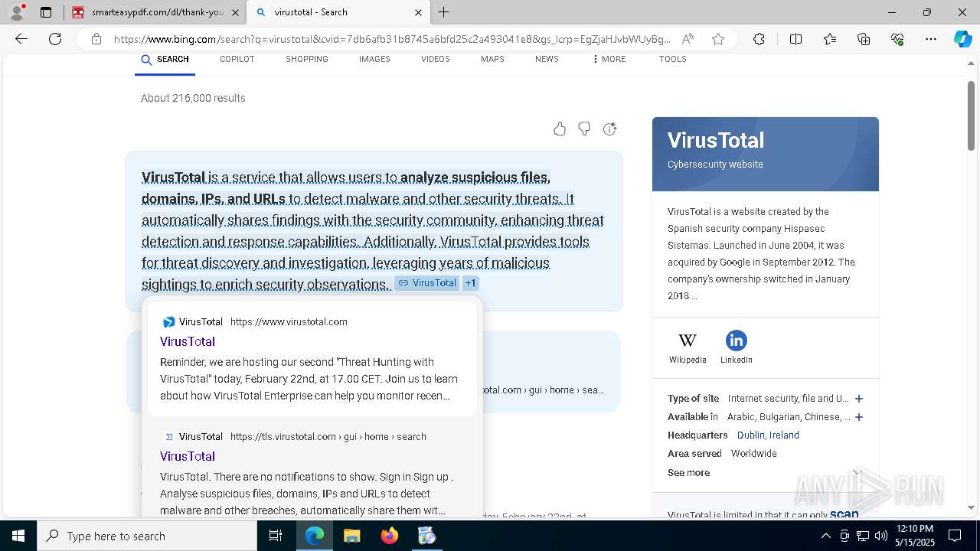Switch to the NEWS tab

click(x=547, y=59)
